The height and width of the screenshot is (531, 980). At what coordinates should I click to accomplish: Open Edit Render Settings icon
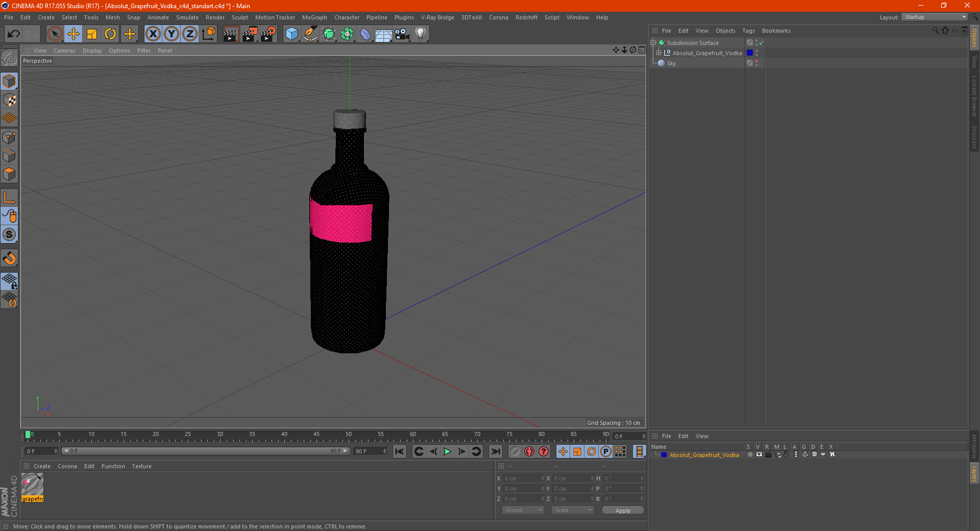268,34
